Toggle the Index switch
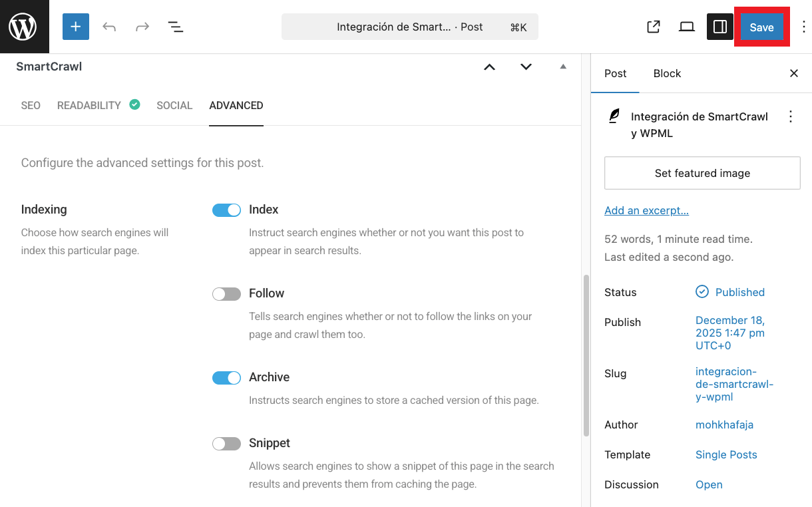 (226, 210)
